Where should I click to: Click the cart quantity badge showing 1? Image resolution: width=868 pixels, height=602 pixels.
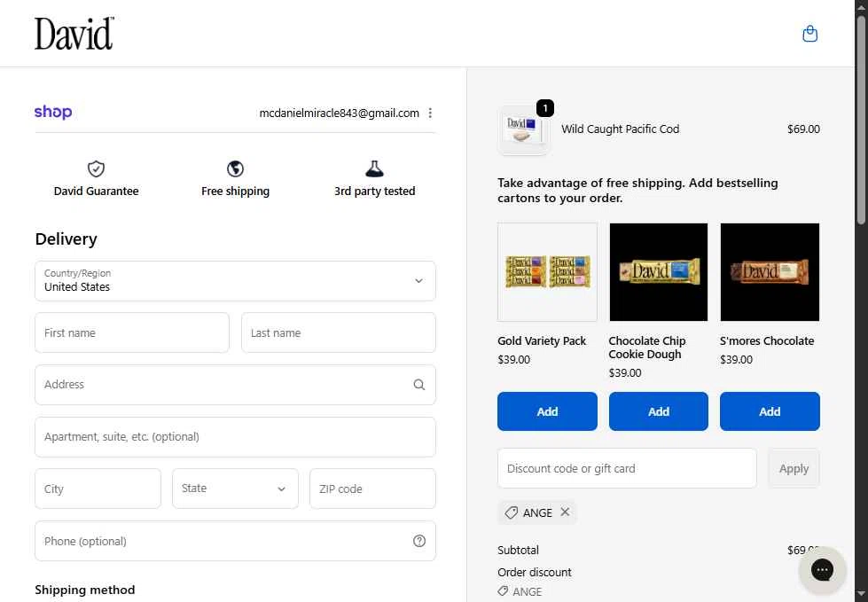point(545,108)
